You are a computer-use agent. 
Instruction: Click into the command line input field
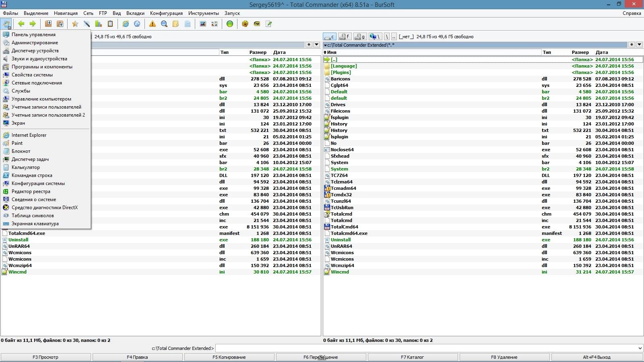[426, 348]
